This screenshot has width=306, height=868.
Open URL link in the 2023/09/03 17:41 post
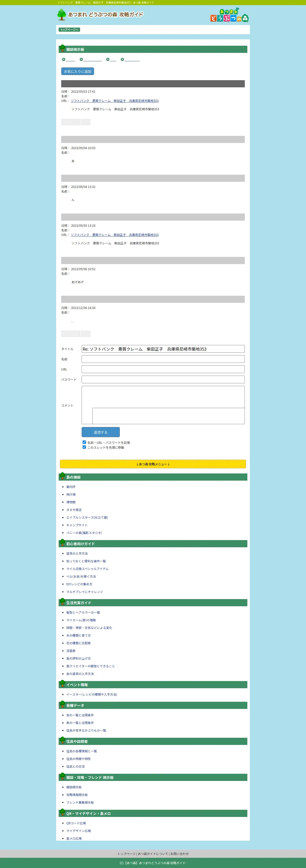pyautogui.click(x=114, y=101)
